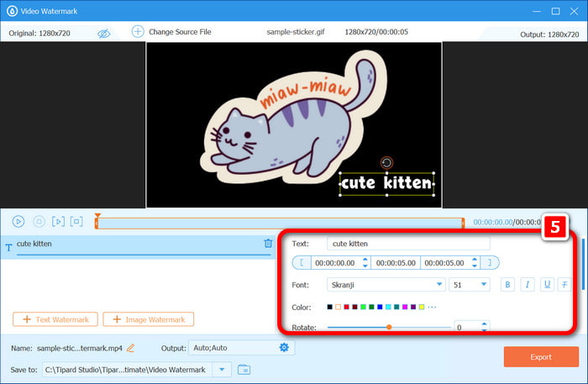Select the black color swatch
Viewport: 588px width, 384px height.
coord(329,307)
